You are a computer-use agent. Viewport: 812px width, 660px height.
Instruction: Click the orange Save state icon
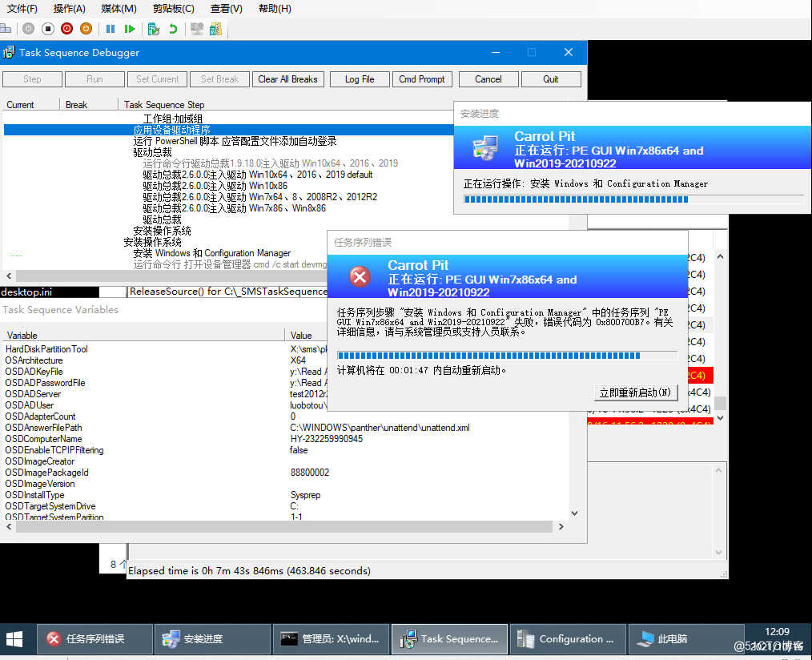[x=86, y=29]
